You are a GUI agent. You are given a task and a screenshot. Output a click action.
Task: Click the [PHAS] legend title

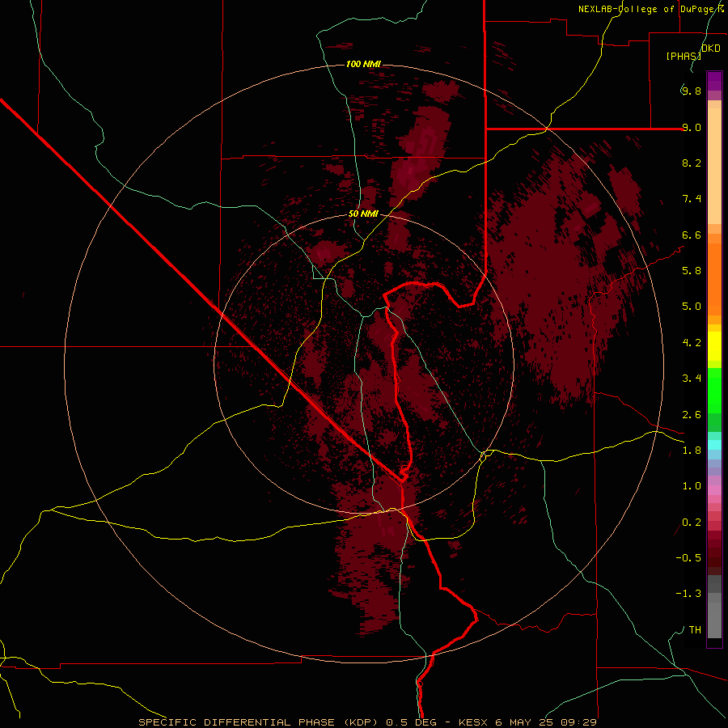[x=684, y=56]
